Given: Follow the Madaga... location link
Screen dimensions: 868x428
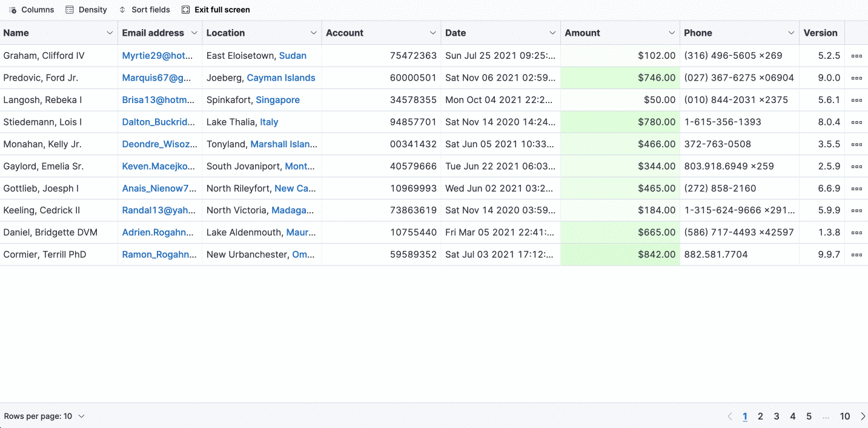Looking at the screenshot, I should (293, 210).
